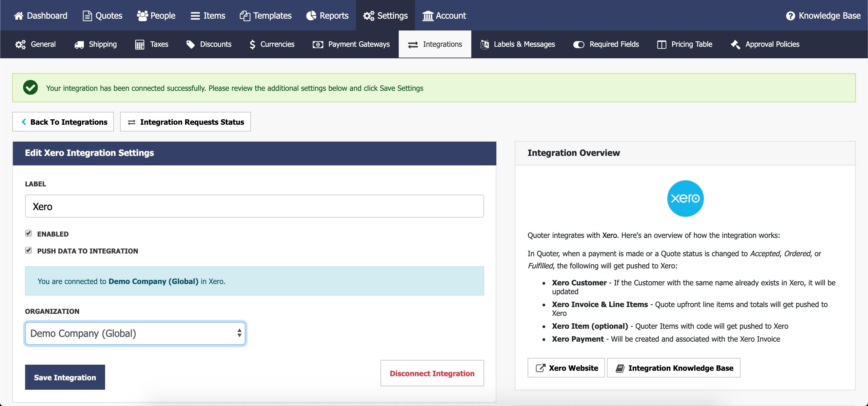Open Integration Knowledge Base link
Screen dimensions: 868x406
[673, 368]
